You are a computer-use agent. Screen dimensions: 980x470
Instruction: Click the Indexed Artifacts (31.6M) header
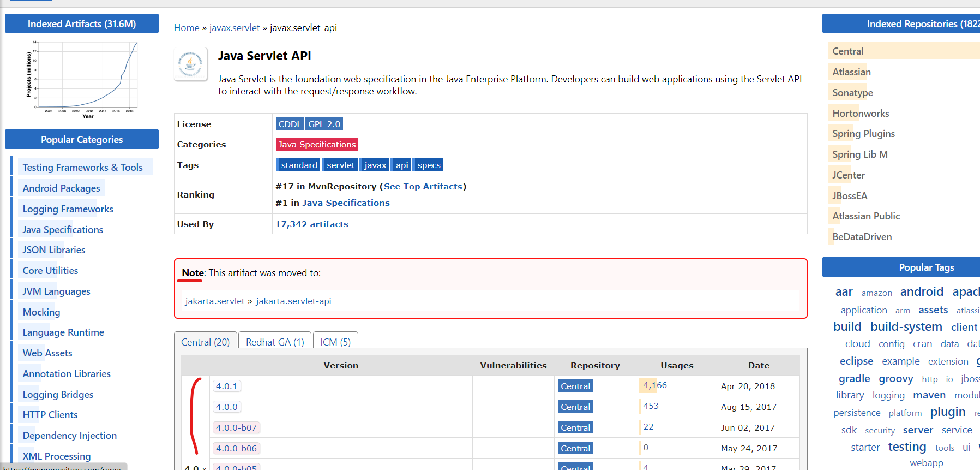point(82,23)
